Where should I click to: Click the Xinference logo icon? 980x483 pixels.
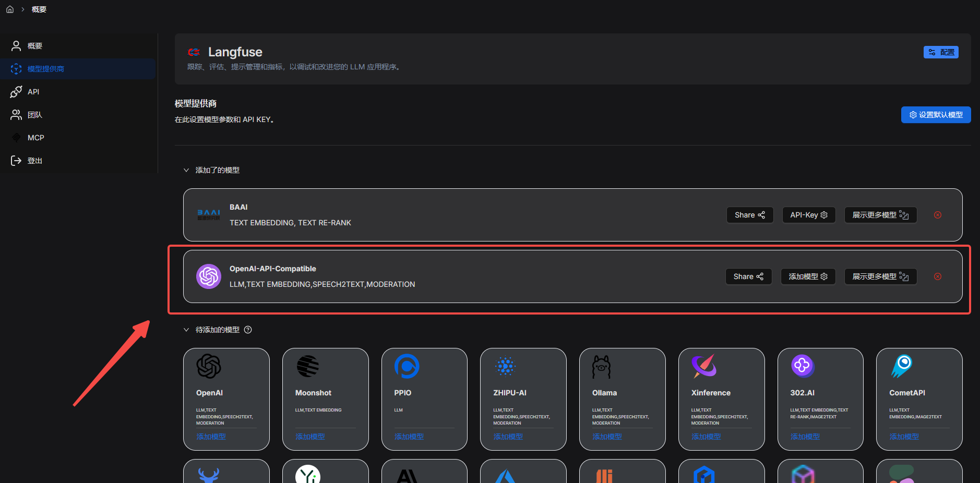tap(704, 366)
